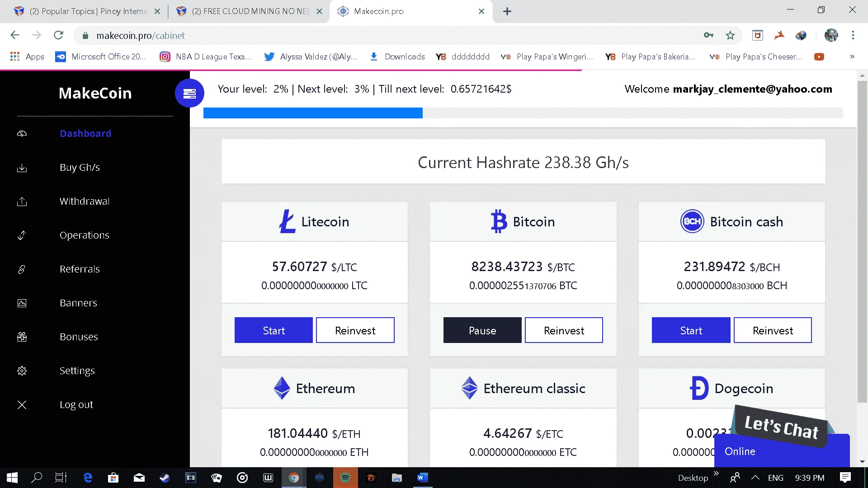The image size is (868, 488).
Task: Start Litecoin mining
Action: (274, 330)
